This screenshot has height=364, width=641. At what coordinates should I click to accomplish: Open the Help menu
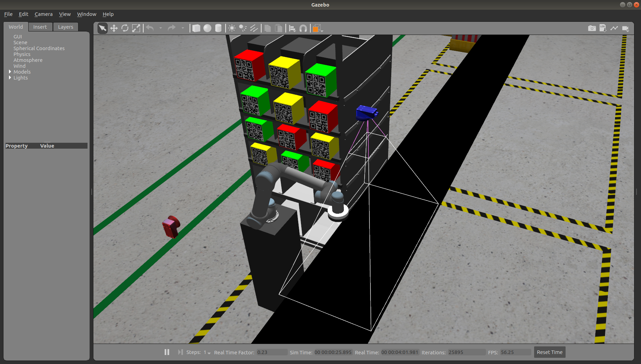[108, 14]
